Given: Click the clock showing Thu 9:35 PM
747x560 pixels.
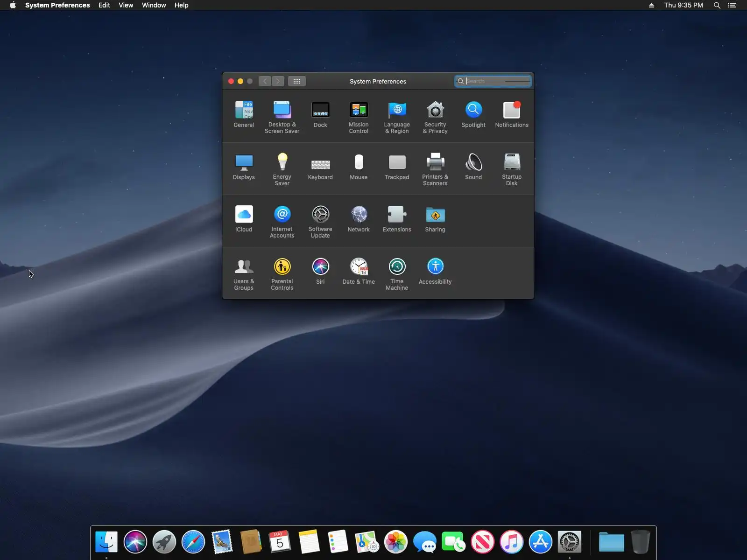Looking at the screenshot, I should (684, 5).
